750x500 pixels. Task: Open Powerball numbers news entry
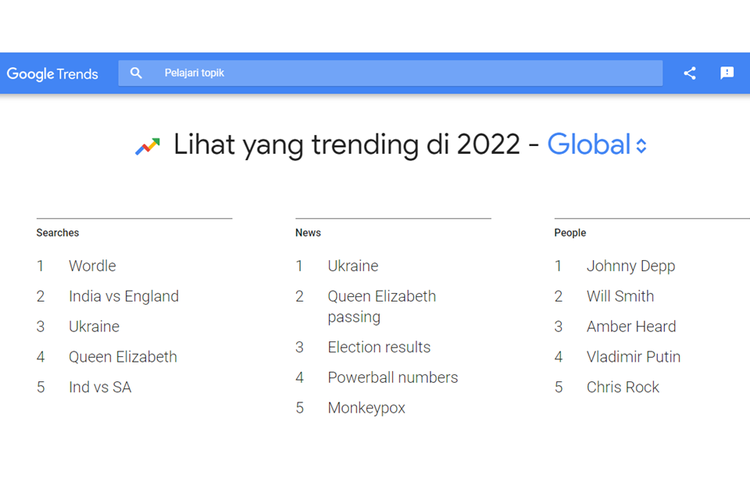pyautogui.click(x=393, y=378)
